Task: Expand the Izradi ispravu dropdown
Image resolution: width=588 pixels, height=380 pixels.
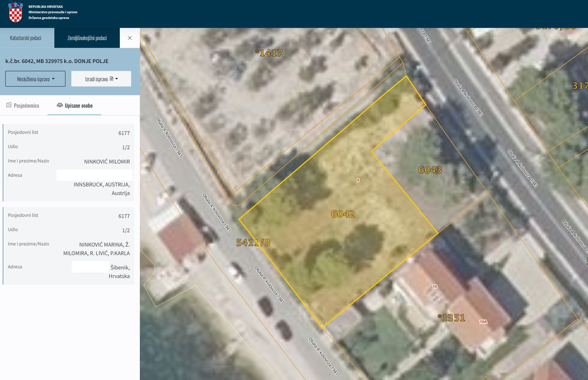Action: [x=101, y=79]
